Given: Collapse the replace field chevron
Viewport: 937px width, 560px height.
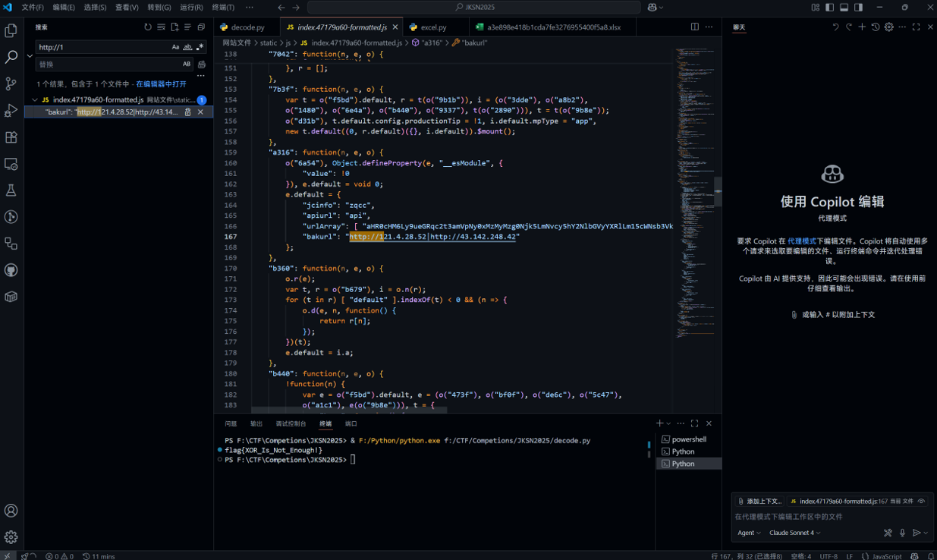Looking at the screenshot, I should tap(30, 56).
